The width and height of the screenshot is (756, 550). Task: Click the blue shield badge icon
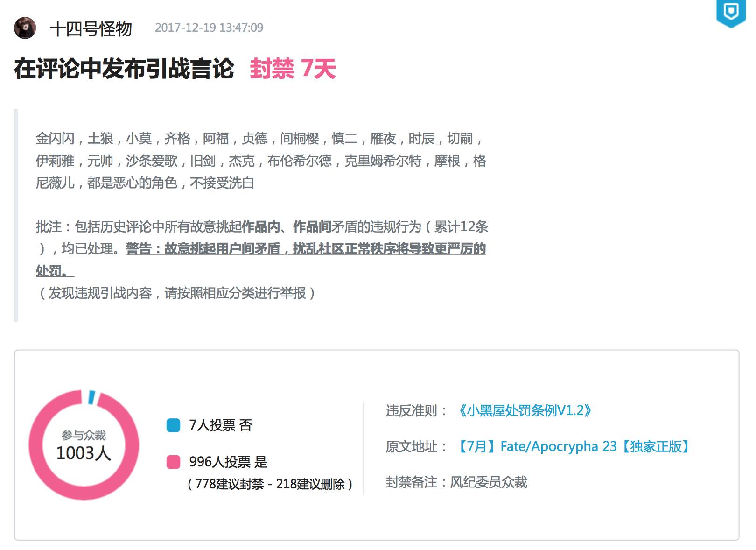click(731, 13)
